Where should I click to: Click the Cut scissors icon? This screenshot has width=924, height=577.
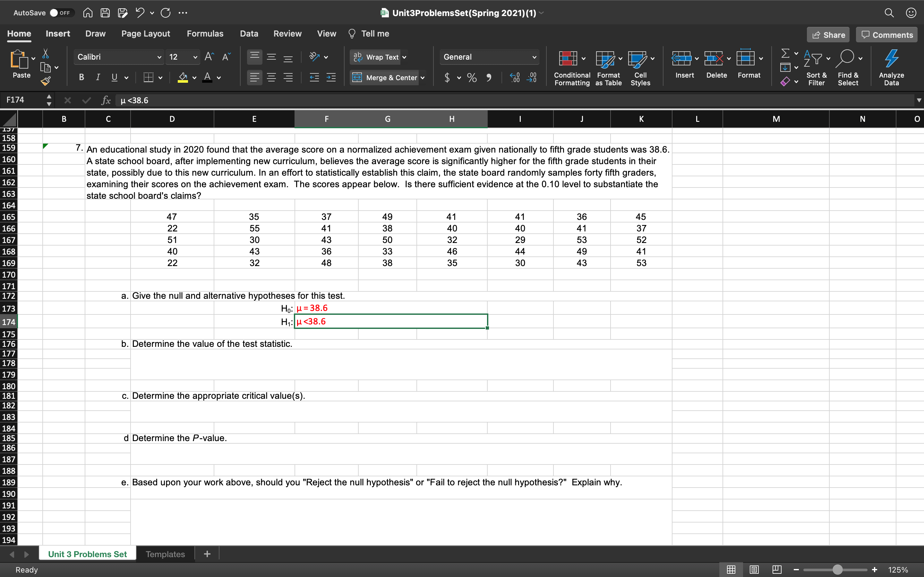pyautogui.click(x=46, y=54)
